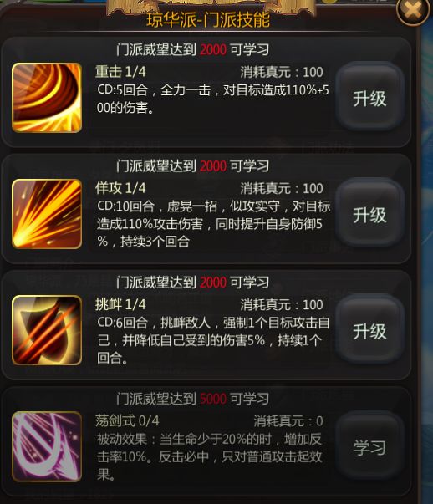Click 消耗真元: 100 on the 重击 row
433x504 pixels.
point(282,72)
